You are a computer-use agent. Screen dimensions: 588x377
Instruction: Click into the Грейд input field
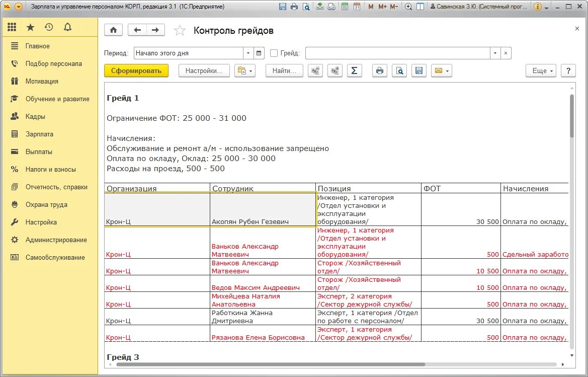(x=398, y=53)
